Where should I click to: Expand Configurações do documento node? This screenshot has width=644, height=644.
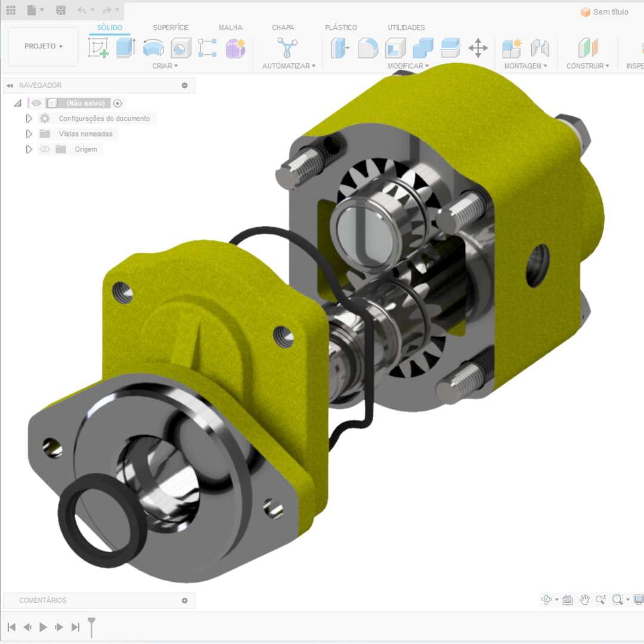(x=29, y=118)
